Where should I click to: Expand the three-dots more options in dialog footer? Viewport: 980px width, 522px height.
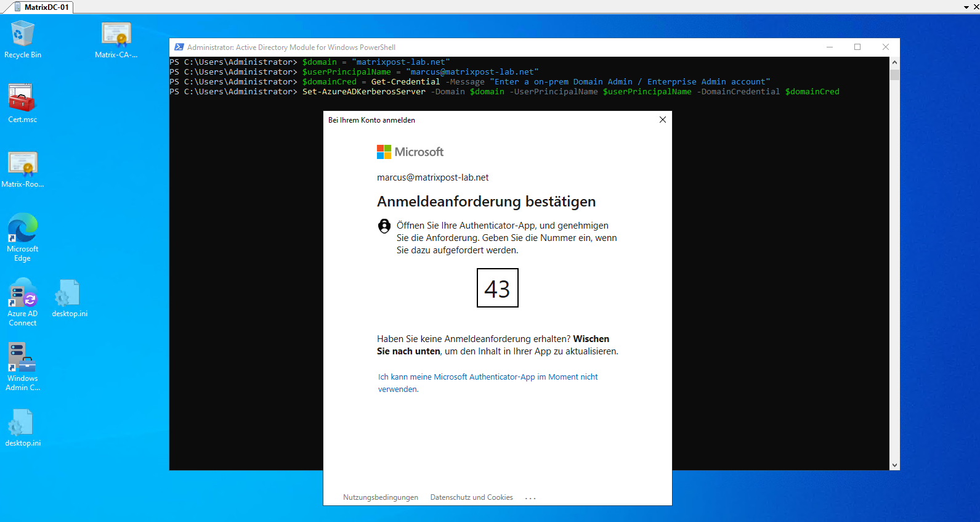(530, 498)
